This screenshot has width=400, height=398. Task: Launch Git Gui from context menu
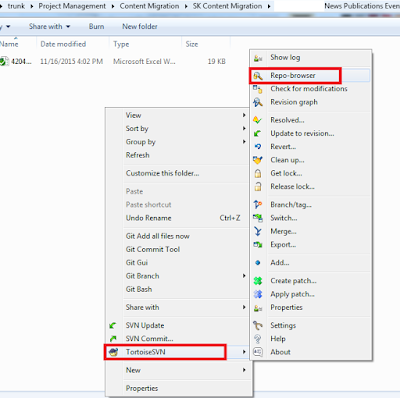[137, 263]
